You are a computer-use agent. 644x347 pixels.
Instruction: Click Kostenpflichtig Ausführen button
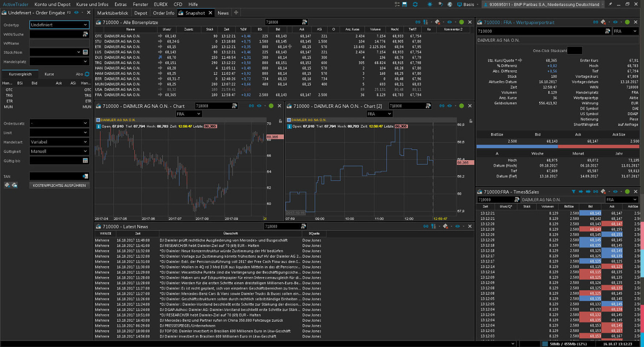pyautogui.click(x=59, y=185)
